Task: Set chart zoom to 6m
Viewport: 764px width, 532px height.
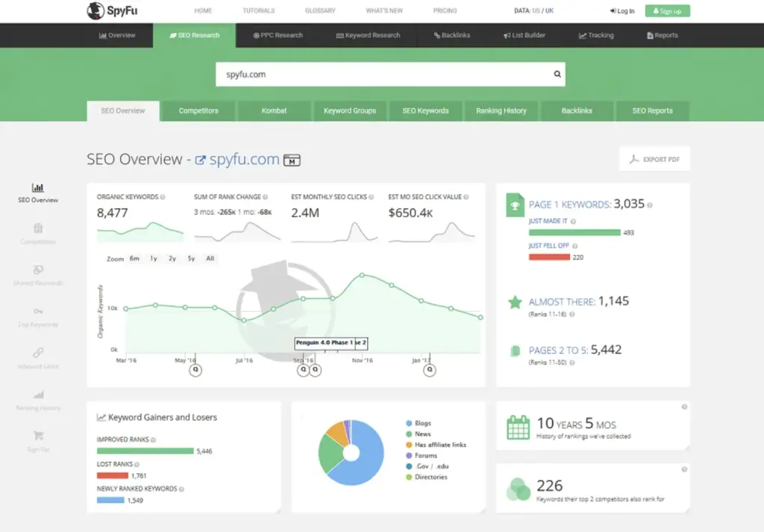Action: click(134, 259)
